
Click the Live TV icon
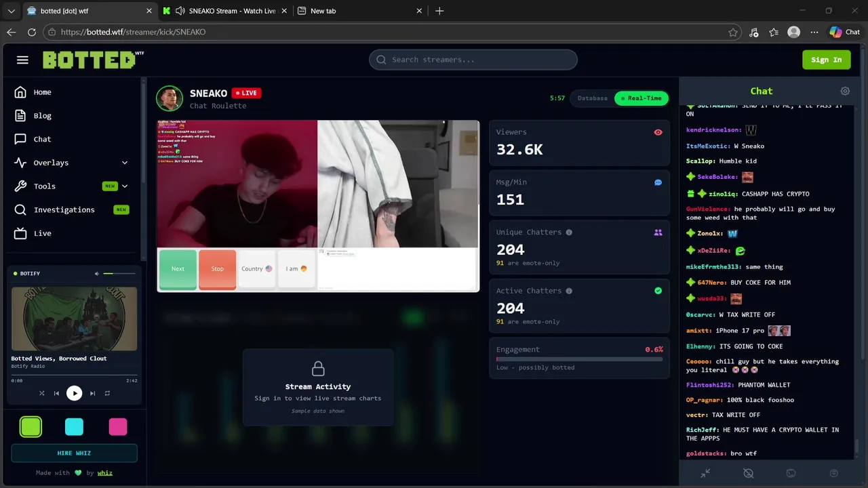click(x=20, y=233)
